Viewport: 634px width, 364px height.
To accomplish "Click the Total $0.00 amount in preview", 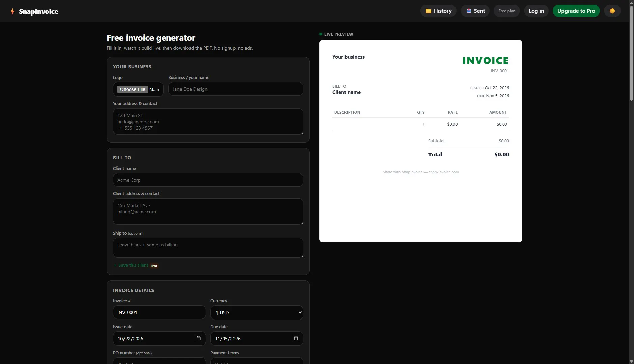I will 502,155.
